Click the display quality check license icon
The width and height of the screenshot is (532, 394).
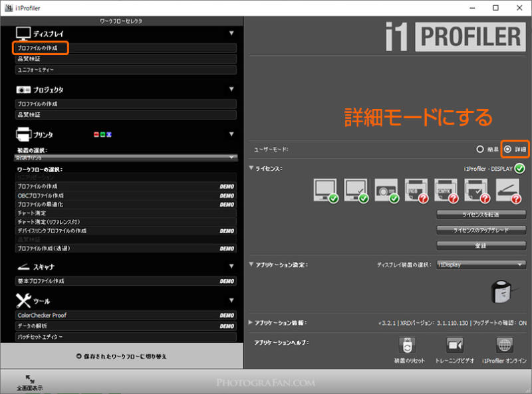tap(356, 191)
